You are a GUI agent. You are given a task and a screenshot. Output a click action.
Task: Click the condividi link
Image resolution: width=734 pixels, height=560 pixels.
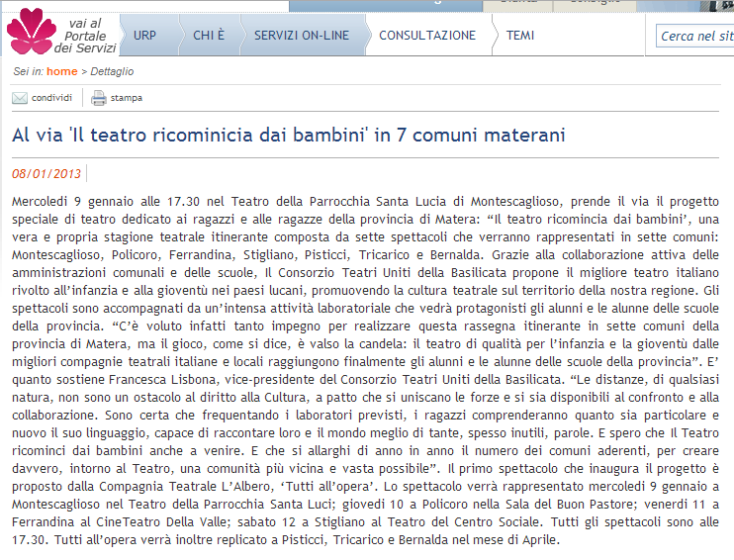tap(52, 98)
